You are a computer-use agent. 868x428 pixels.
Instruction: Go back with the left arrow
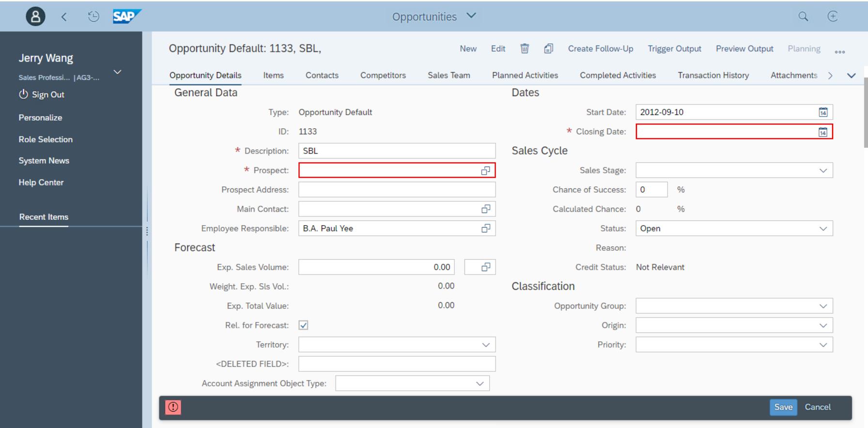click(64, 17)
